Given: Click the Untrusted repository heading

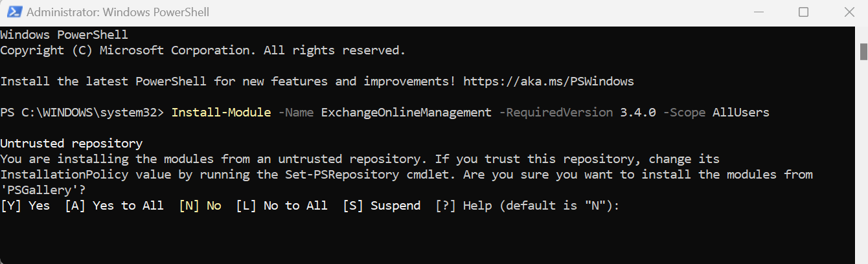Looking at the screenshot, I should point(71,144).
